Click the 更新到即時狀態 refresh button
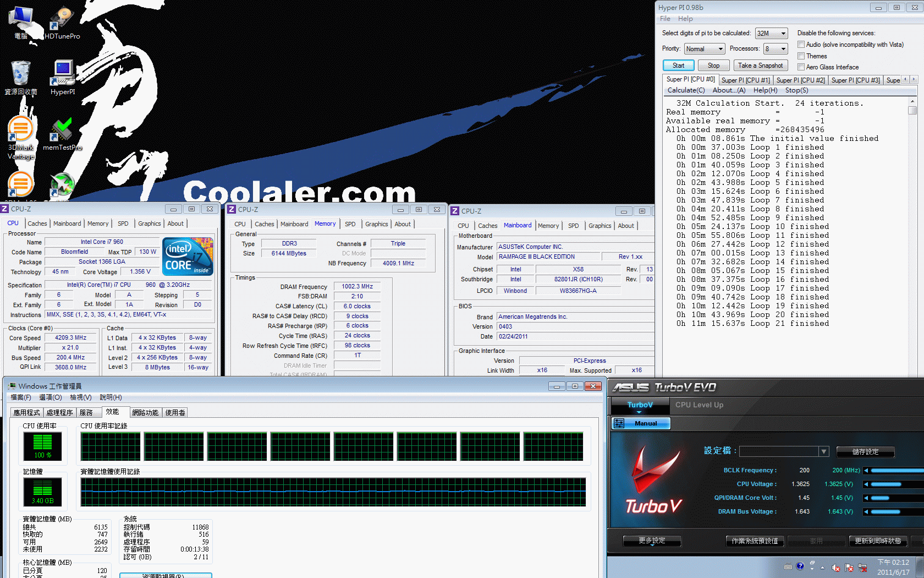924x578 pixels. pyautogui.click(x=878, y=541)
